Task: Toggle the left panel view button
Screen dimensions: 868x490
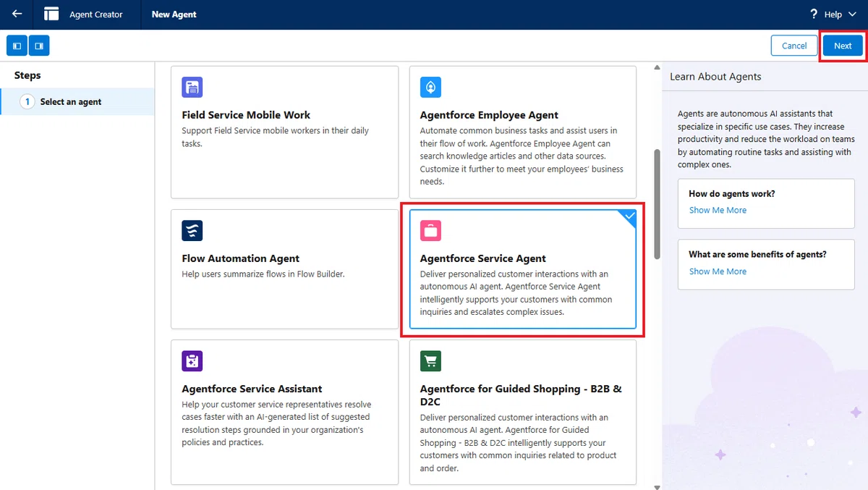Action: tap(17, 46)
